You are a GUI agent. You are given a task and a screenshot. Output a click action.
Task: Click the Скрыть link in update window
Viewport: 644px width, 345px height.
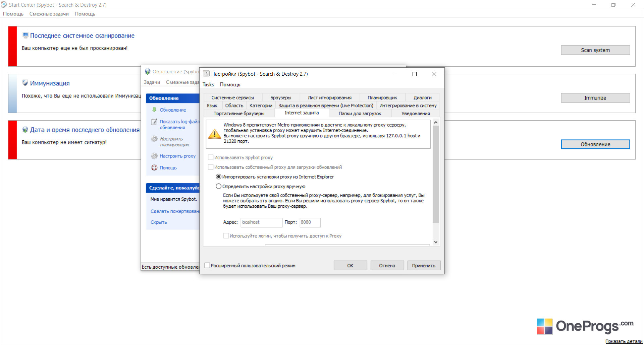tap(159, 222)
